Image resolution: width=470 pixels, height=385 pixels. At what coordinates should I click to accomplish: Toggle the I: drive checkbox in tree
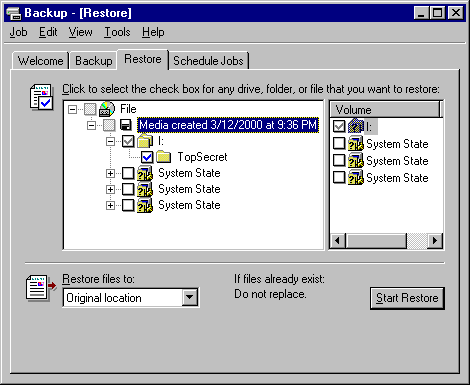pyautogui.click(x=128, y=141)
